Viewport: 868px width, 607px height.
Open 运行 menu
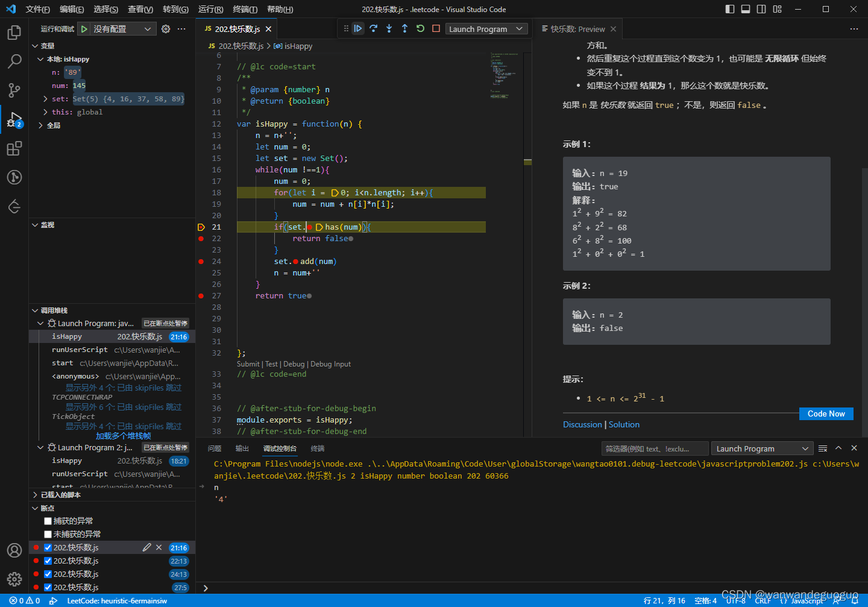(210, 9)
